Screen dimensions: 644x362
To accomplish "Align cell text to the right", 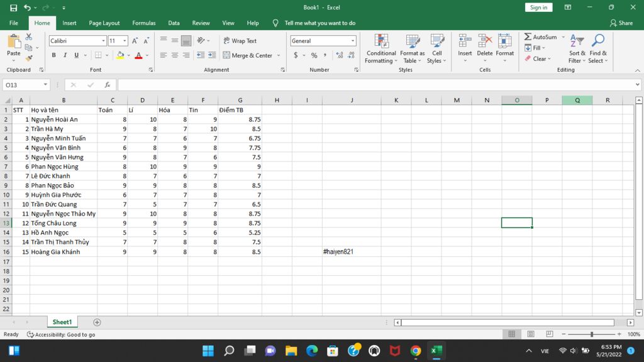I will (x=186, y=55).
